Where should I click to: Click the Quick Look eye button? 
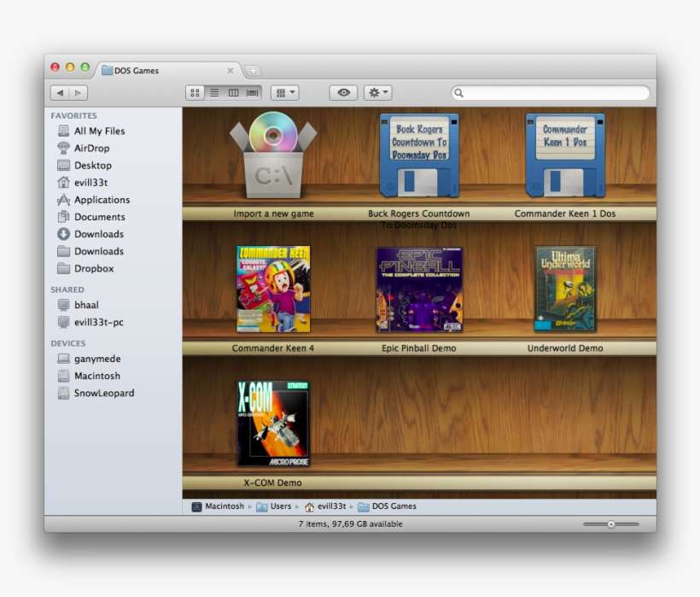[343, 93]
